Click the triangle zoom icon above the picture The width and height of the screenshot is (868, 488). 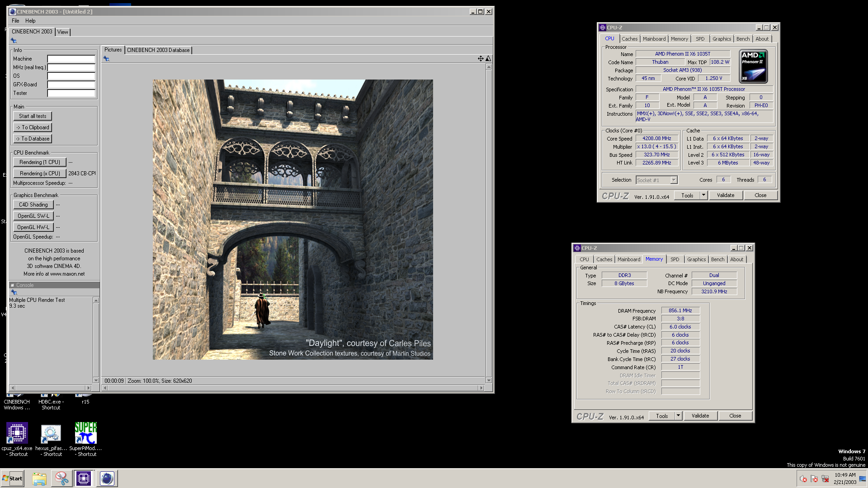pyautogui.click(x=488, y=59)
